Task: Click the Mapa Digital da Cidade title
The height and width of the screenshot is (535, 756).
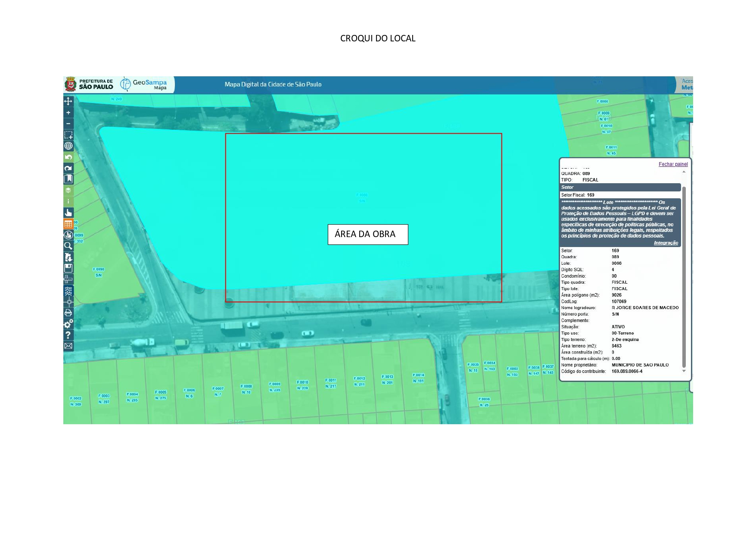Action: coord(273,84)
